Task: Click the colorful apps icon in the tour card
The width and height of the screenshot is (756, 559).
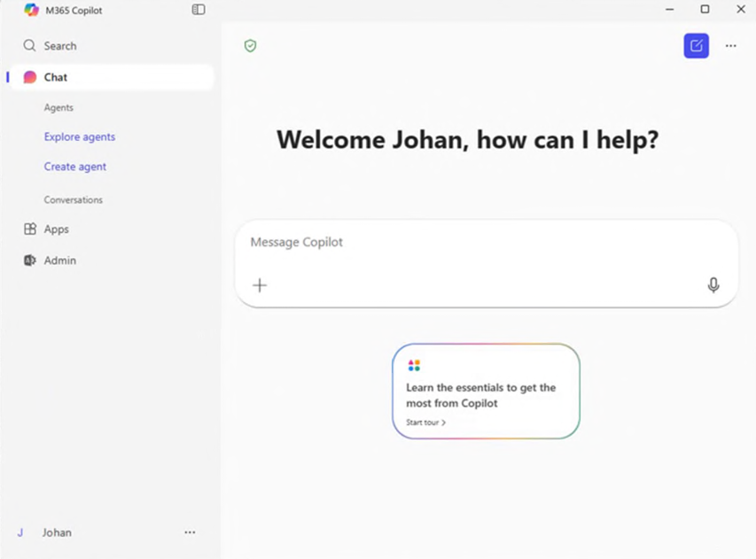Action: tap(414, 366)
